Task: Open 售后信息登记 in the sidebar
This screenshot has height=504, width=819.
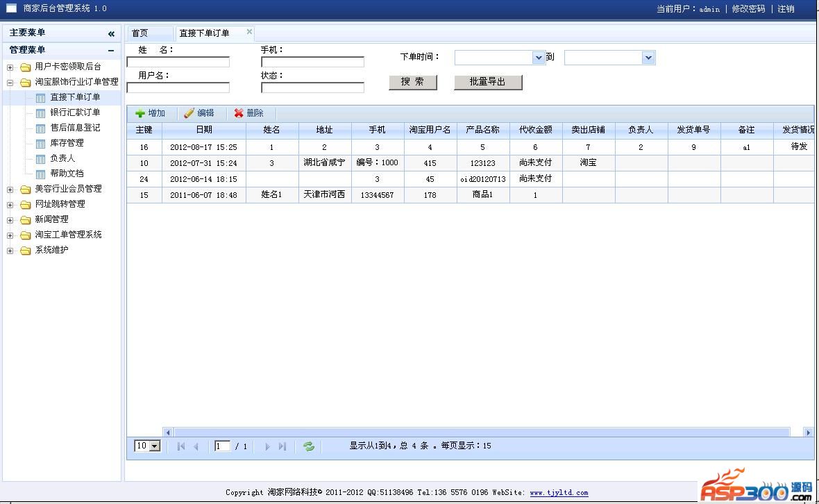Action: [x=75, y=128]
